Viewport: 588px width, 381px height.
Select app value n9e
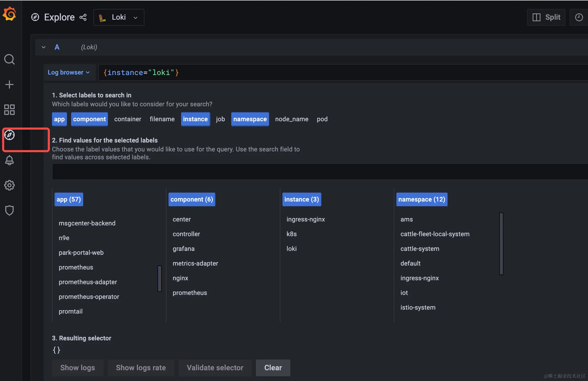[x=64, y=238]
